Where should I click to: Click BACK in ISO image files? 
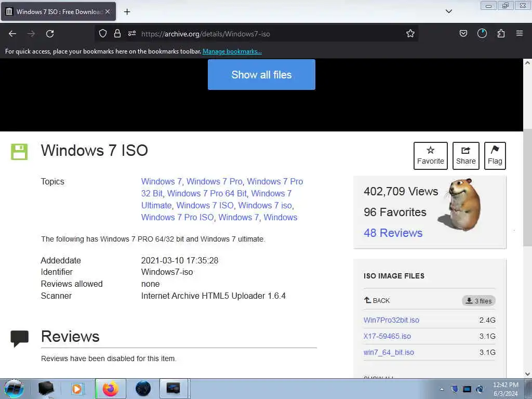point(377,300)
